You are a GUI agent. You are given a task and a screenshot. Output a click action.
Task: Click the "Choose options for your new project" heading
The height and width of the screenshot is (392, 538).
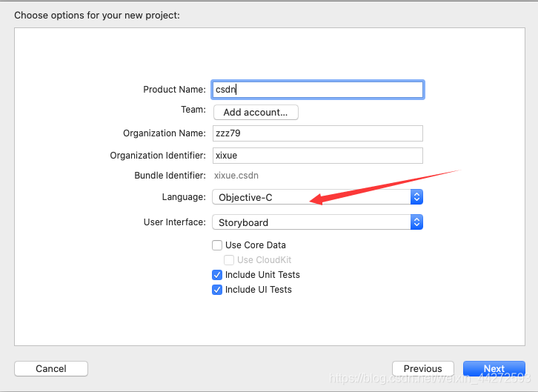96,15
